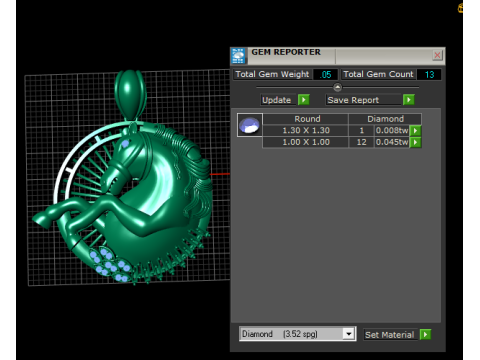Click green arrow on the 0.008tw row
The image size is (480, 360).
point(415,131)
